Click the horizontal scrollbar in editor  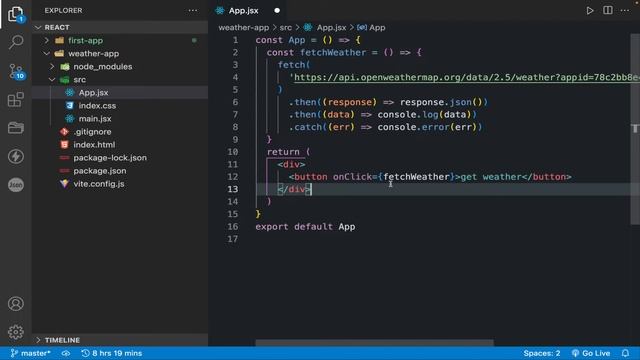[374, 343]
